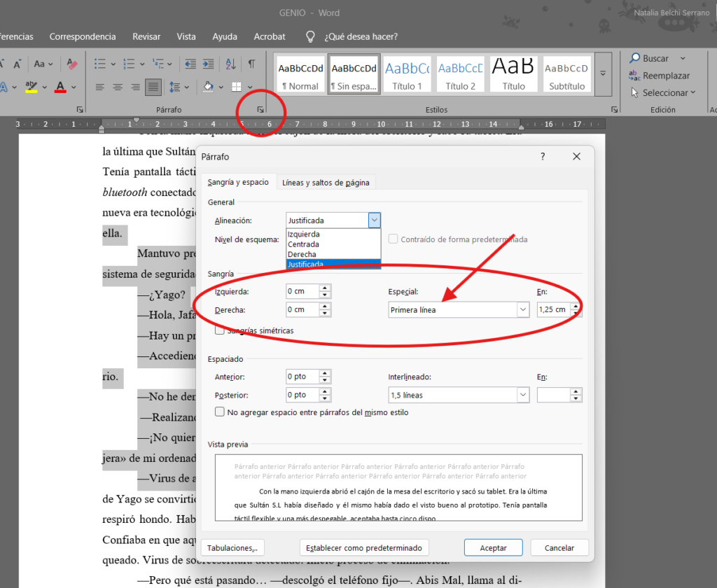This screenshot has width=717, height=588.
Task: Click the yellow text highlight color
Action: 31,87
